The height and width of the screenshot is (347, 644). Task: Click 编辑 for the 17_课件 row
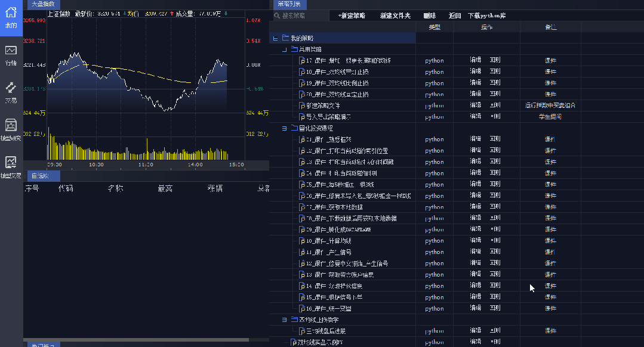476,60
